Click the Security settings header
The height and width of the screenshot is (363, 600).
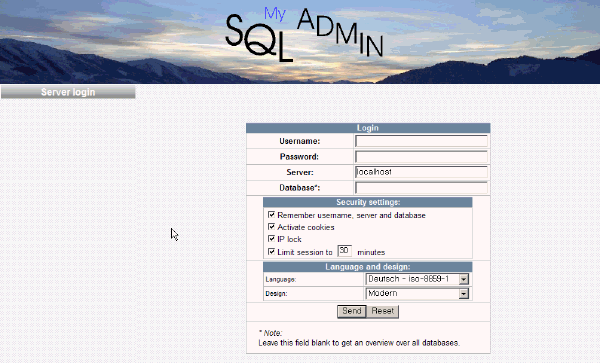point(368,202)
